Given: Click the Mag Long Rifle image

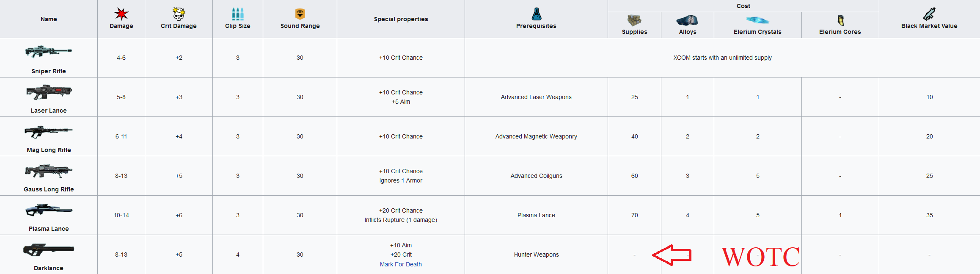Looking at the screenshot, I should tap(49, 131).
